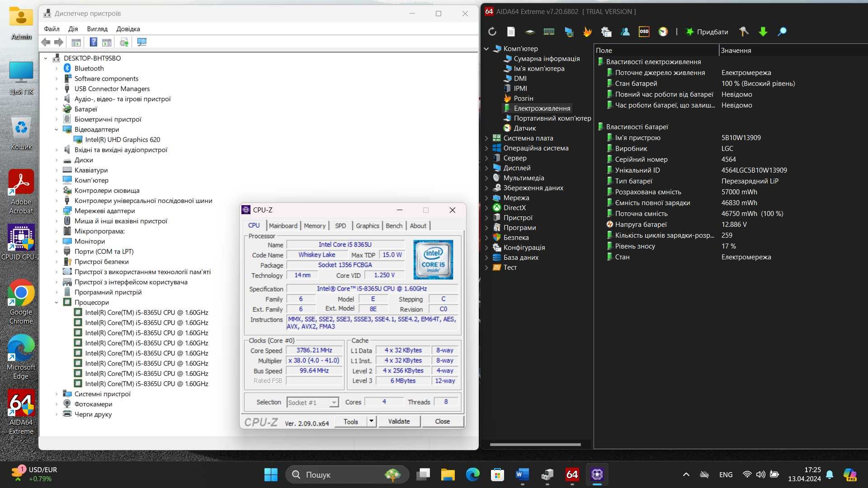This screenshot has width=868, height=488.
Task: Switch to the Mainboard tab in CPU-Z
Action: coord(283,225)
